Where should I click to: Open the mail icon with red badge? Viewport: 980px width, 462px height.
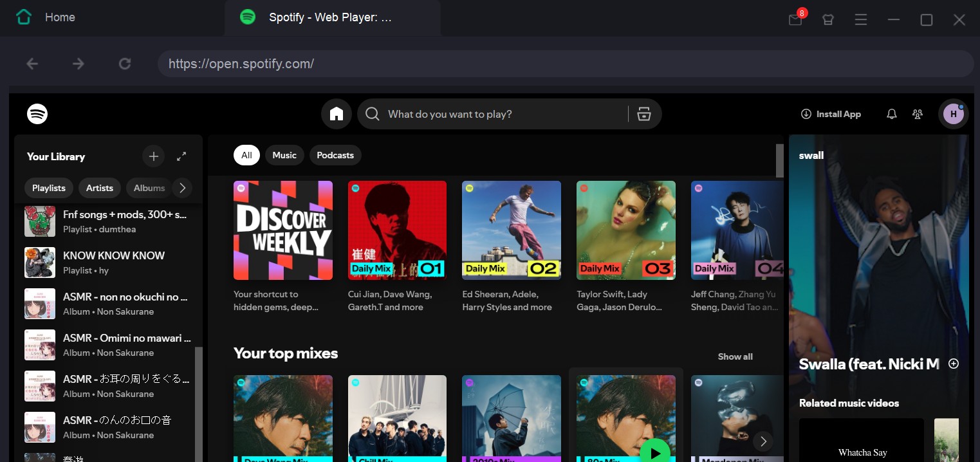click(x=795, y=19)
